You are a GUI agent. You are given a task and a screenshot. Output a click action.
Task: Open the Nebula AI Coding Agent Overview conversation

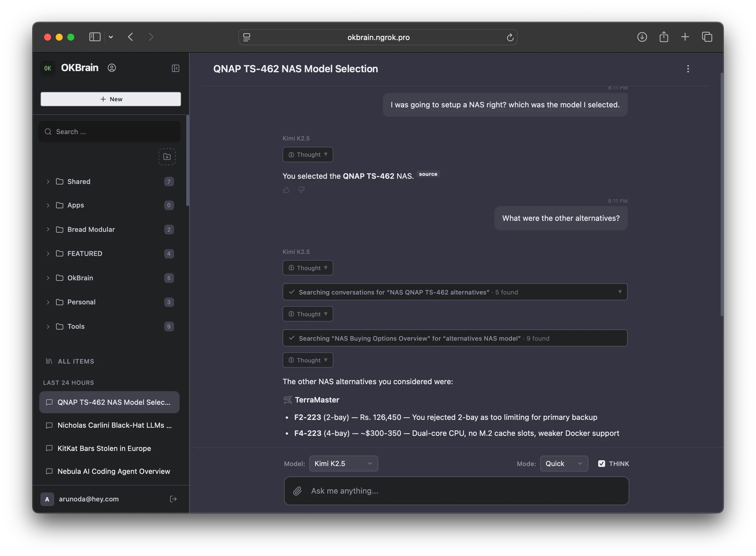113,471
